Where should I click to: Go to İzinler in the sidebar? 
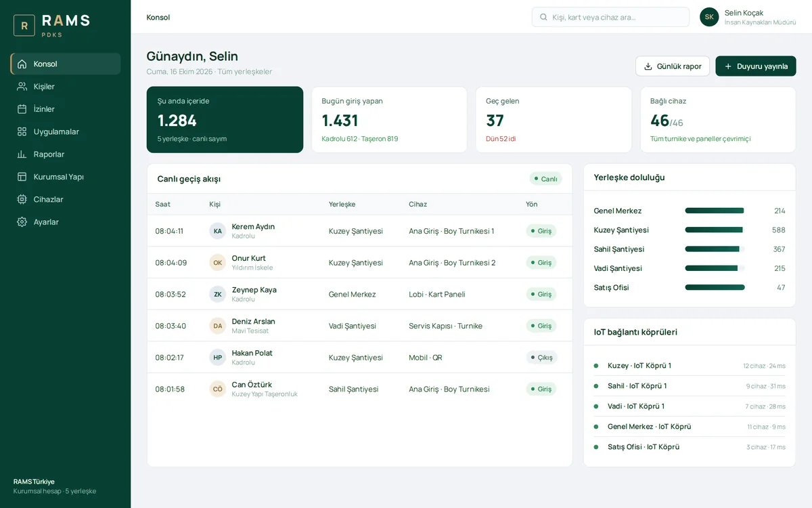[x=66, y=109]
